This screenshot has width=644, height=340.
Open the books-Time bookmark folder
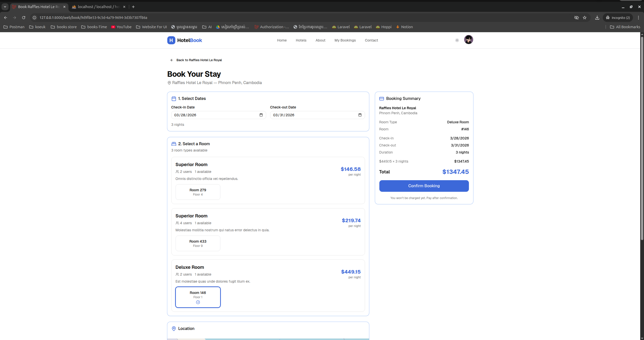pos(94,27)
